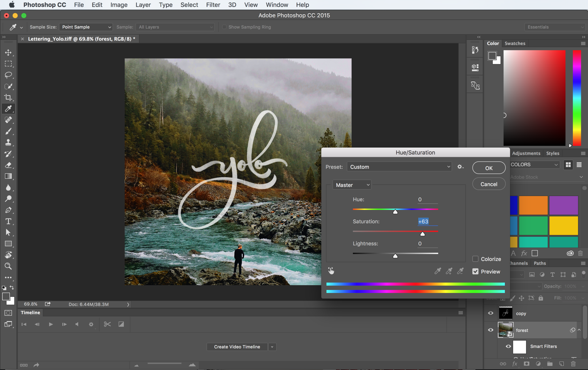Hide the forest layer

click(491, 330)
